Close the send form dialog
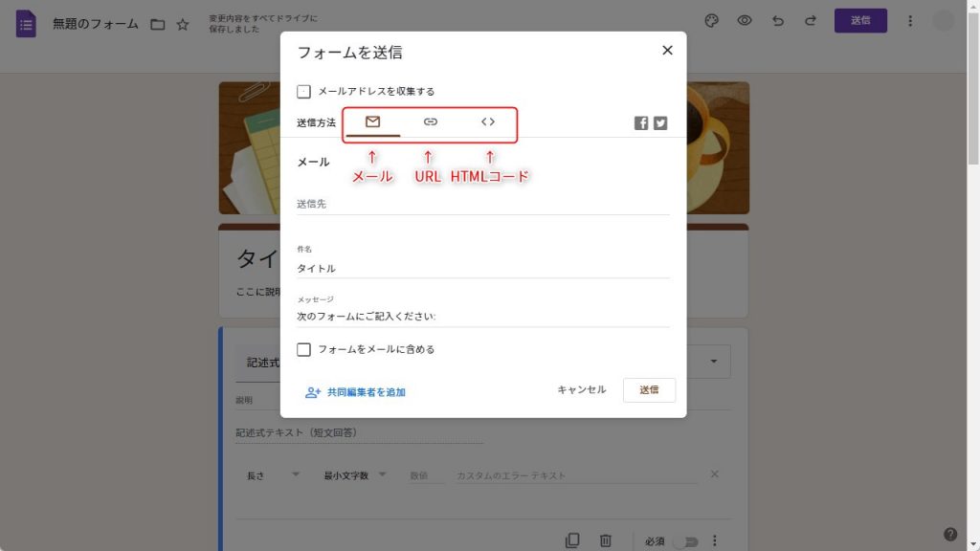Viewport: 980px width, 551px height. (x=667, y=50)
